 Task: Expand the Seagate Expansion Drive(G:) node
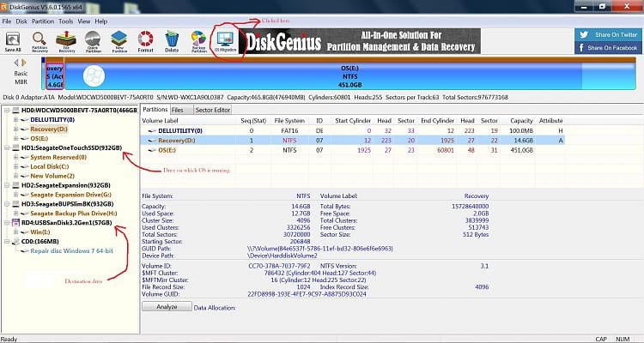[x=16, y=195]
